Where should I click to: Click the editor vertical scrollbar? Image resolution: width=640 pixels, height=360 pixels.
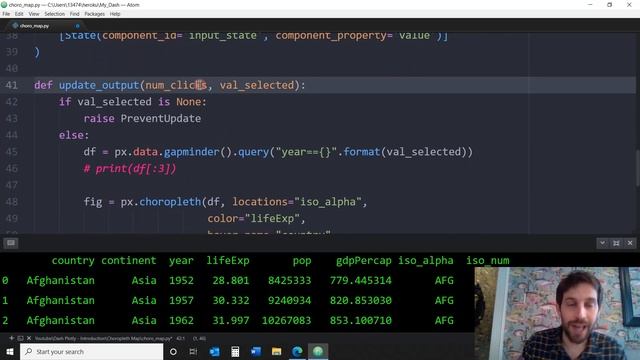(637, 167)
